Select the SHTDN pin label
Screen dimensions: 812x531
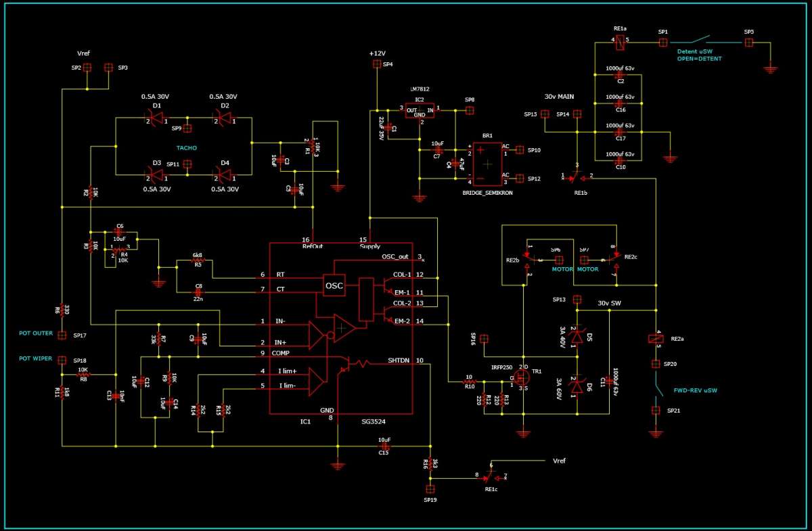click(397, 360)
